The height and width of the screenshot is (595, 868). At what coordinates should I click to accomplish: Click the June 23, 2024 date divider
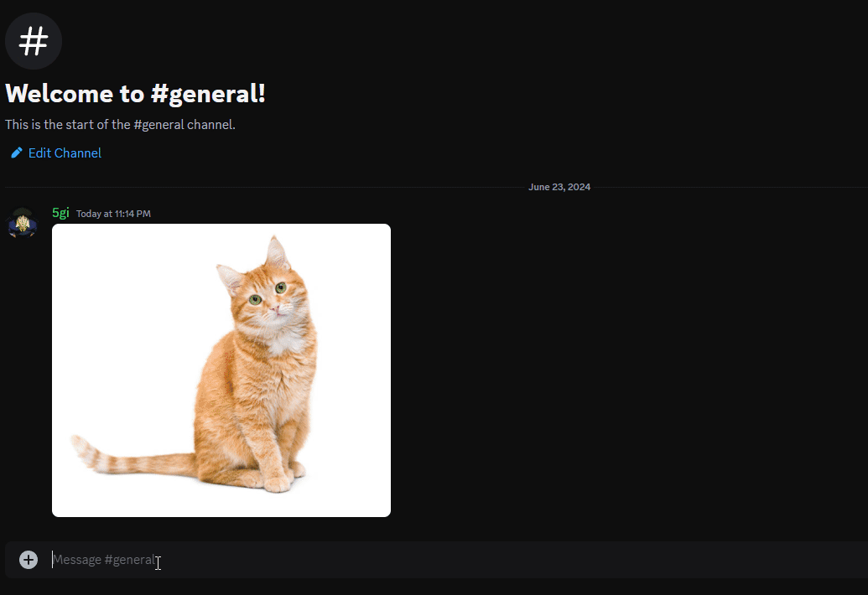(x=559, y=187)
